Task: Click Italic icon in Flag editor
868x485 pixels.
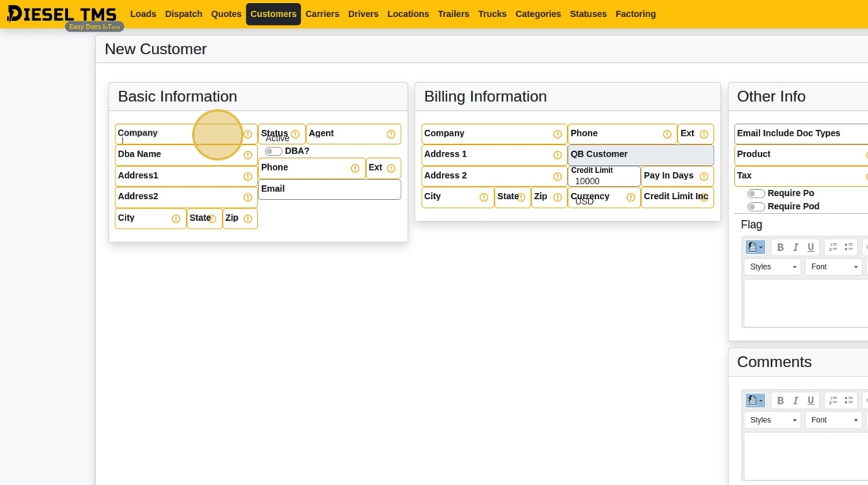Action: coord(795,248)
